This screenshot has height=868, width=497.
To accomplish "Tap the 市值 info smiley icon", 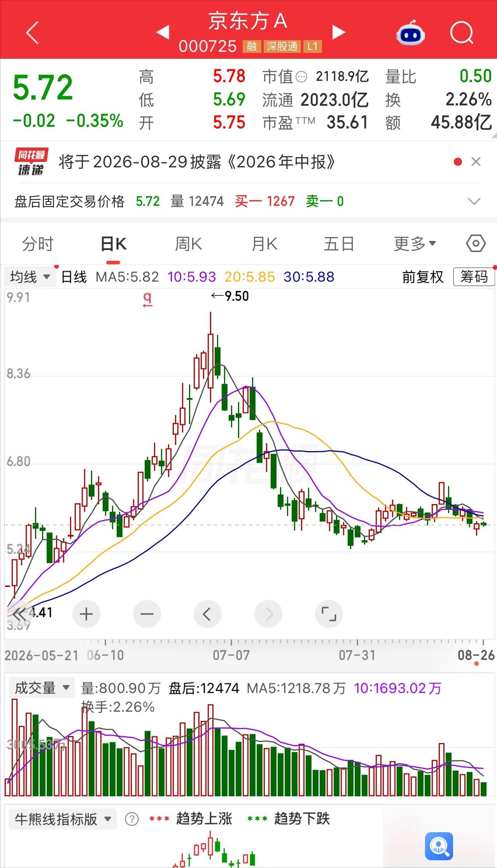I will pyautogui.click(x=301, y=77).
